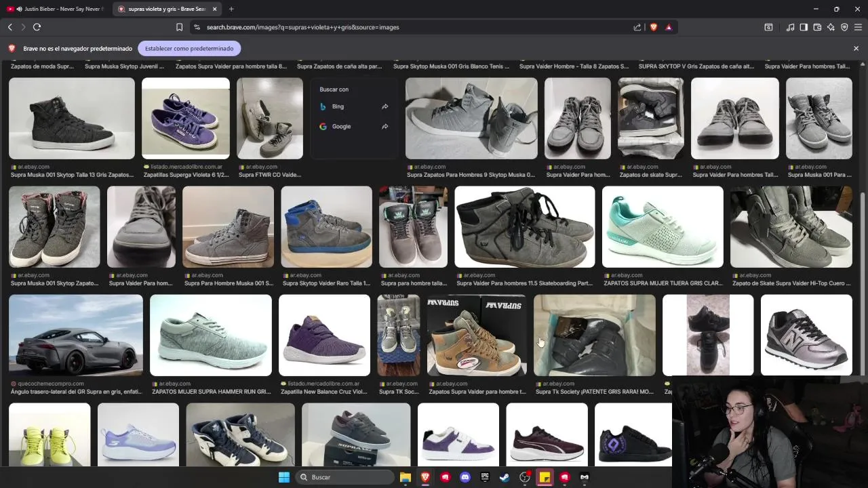868x488 pixels.
Task: Open Supra Hammer Run gray sneaker image
Action: [x=211, y=335]
